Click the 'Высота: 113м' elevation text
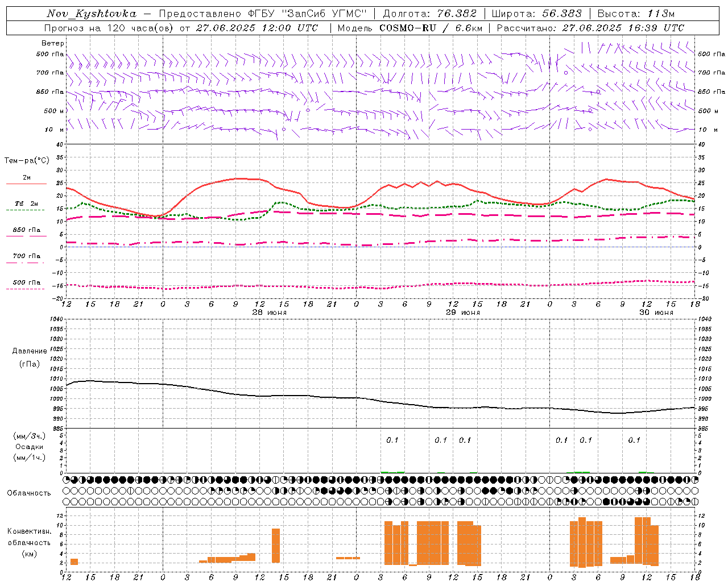 coord(636,14)
